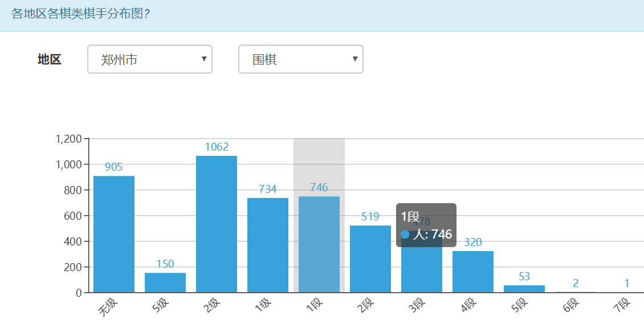Click the 1级 bar showing 734
The width and height of the screenshot is (644, 335).
pyautogui.click(x=268, y=245)
